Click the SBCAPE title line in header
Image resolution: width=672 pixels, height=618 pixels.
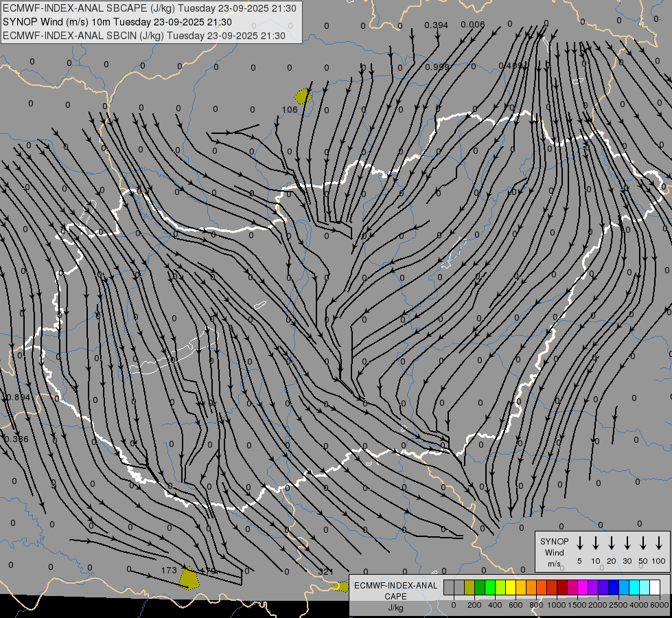click(x=150, y=8)
